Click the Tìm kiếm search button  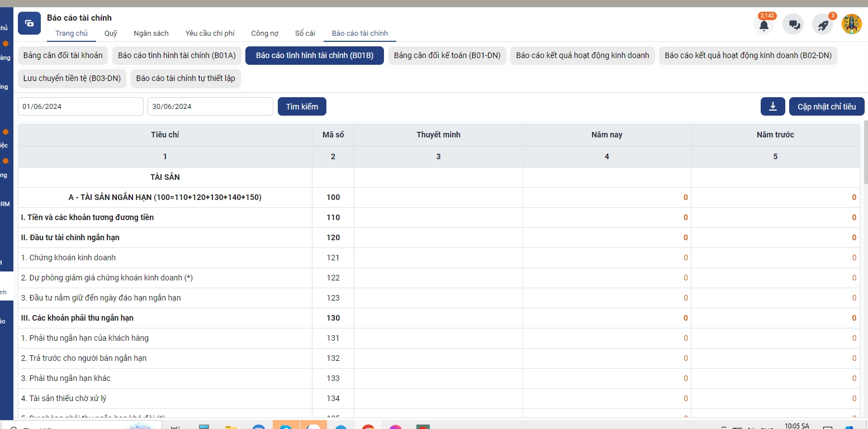[x=302, y=106]
